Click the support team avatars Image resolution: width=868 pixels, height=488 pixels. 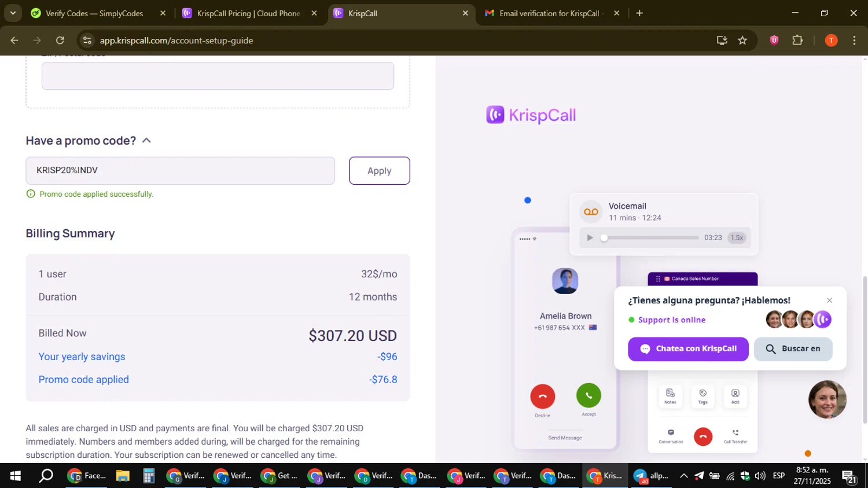[798, 320]
